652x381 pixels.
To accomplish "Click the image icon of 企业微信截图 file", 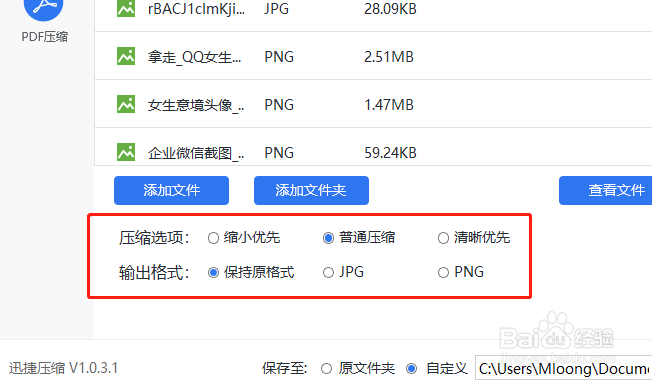I will click(126, 152).
